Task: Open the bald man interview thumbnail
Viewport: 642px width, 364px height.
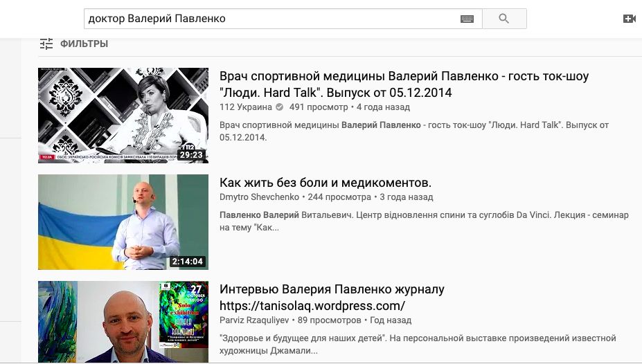Action: 123,322
